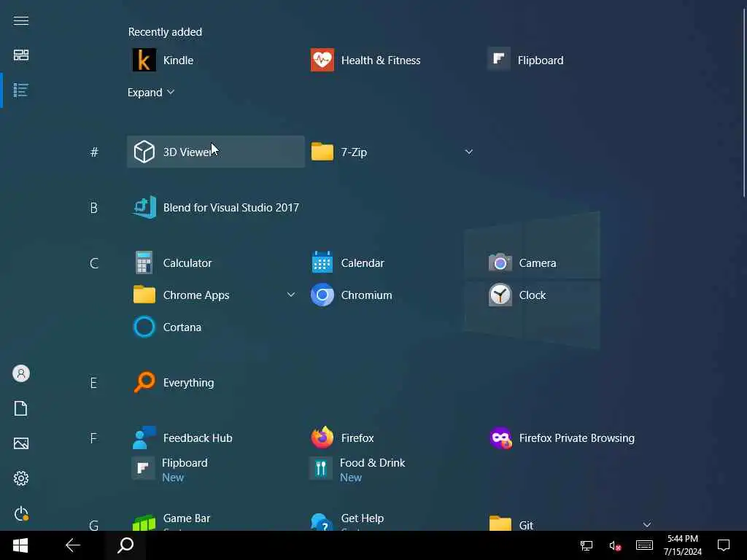Click the G letter header
Screen dimensions: 747x560
point(94,525)
